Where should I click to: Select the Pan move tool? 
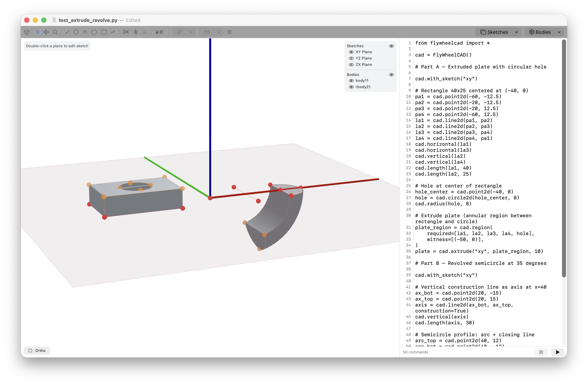click(46, 32)
